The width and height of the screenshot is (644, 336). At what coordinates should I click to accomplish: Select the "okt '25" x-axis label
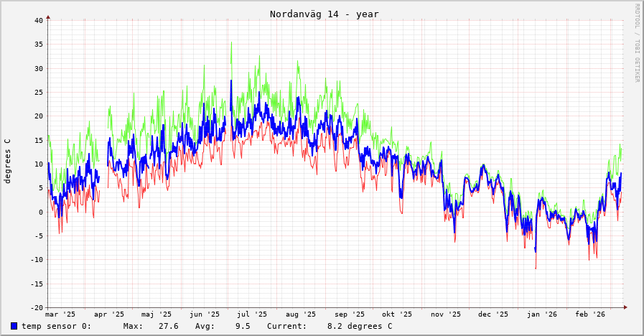[397, 314]
